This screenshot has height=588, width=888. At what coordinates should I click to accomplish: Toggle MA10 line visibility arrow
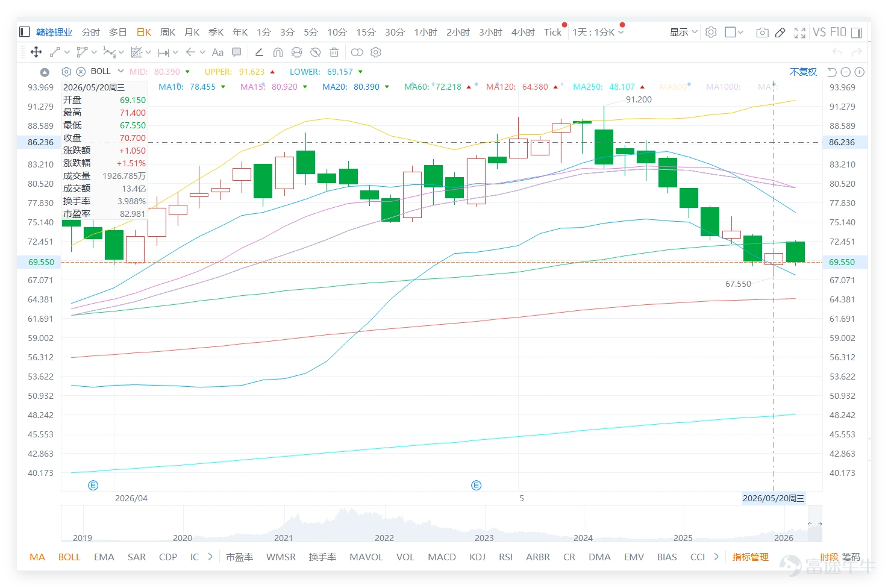pyautogui.click(x=223, y=87)
